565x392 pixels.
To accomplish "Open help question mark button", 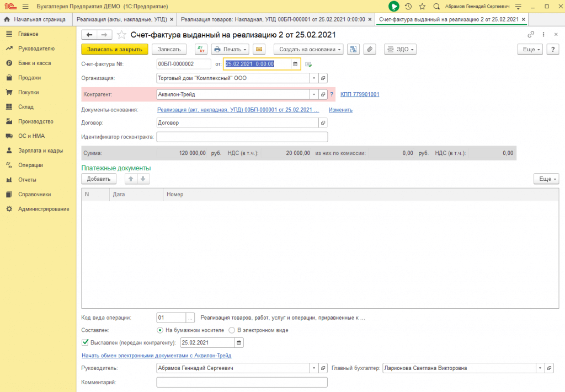I will 553,49.
